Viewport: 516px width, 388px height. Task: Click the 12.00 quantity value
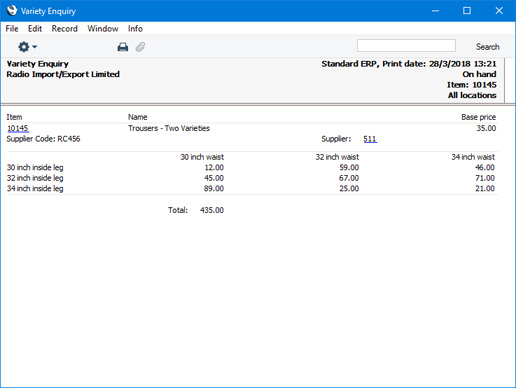click(x=214, y=168)
